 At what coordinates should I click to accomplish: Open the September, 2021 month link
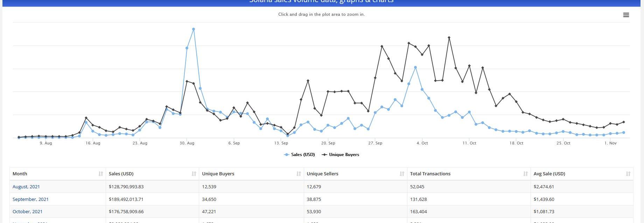pos(30,199)
